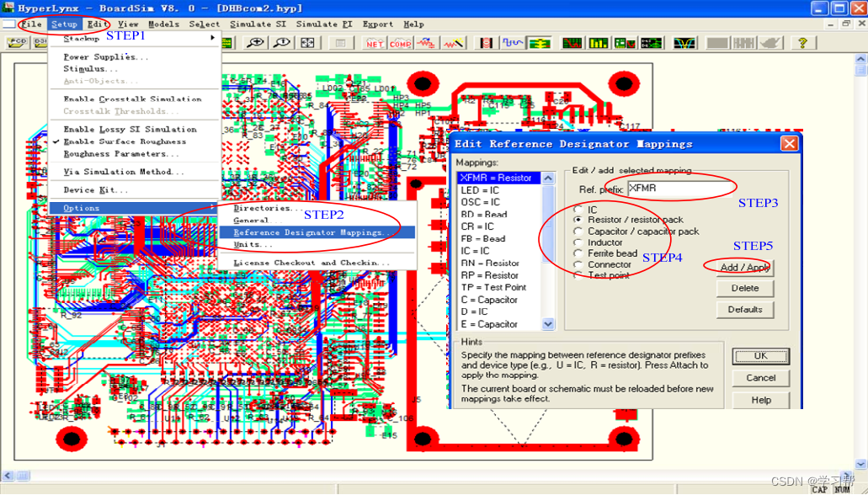The width and height of the screenshot is (868, 495).
Task: Click the Delete mapping button
Action: 744,288
